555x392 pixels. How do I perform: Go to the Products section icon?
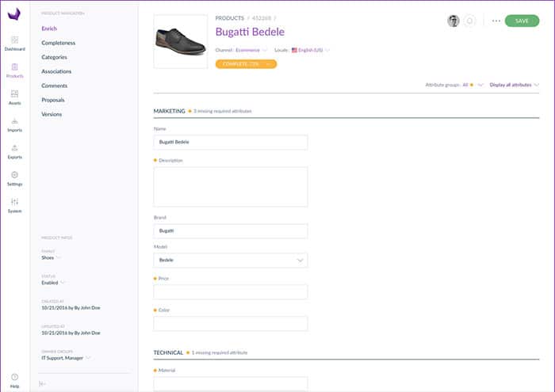coord(14,70)
